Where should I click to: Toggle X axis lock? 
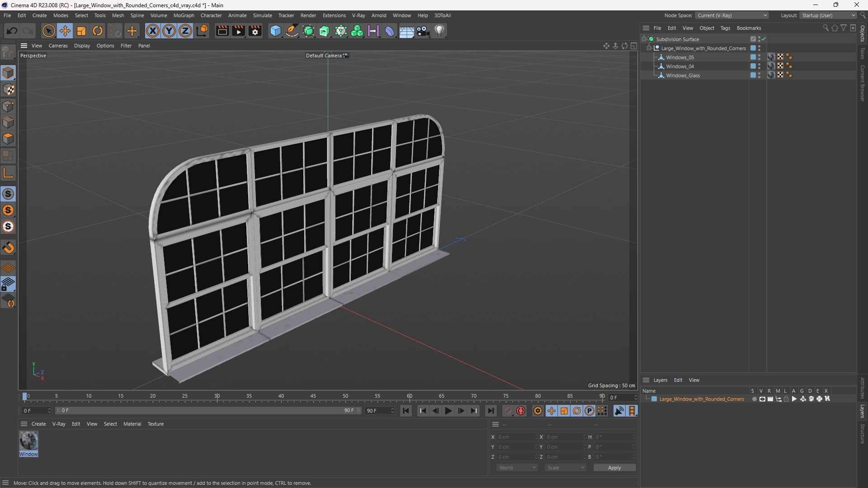point(153,31)
